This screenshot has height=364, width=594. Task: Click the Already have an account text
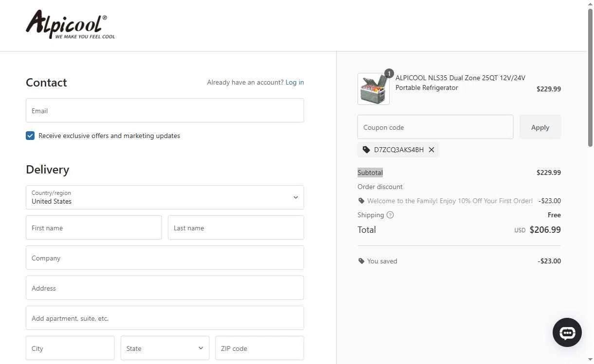coord(245,82)
